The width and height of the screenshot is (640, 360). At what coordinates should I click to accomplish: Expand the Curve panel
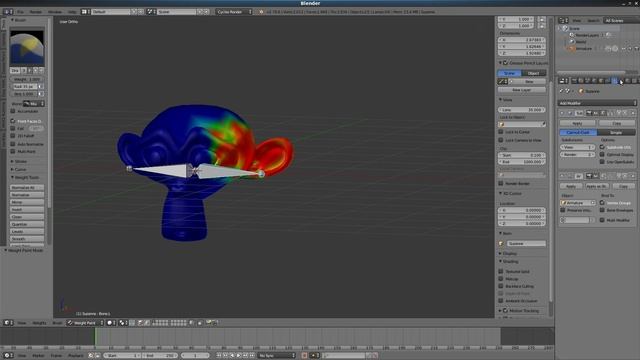coord(12,169)
